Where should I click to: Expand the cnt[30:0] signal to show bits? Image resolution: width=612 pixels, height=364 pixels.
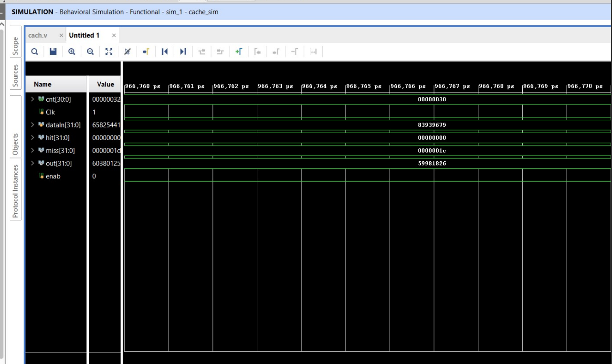click(x=33, y=98)
